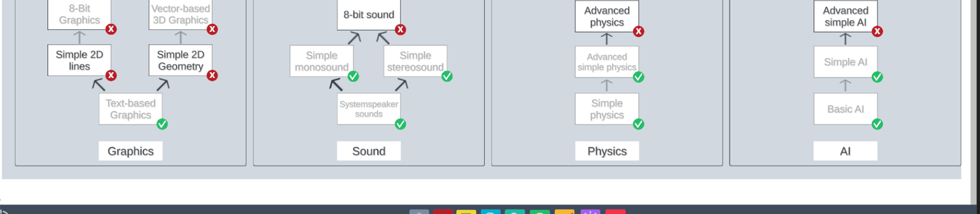Click red X badge on Simple 2D Geometry
Screen dimensions: 980x214
212,75
